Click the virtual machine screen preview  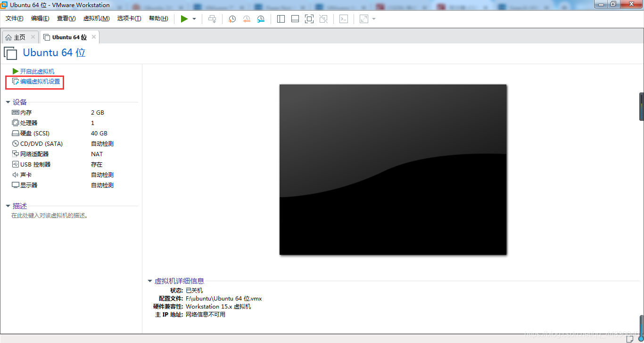393,169
